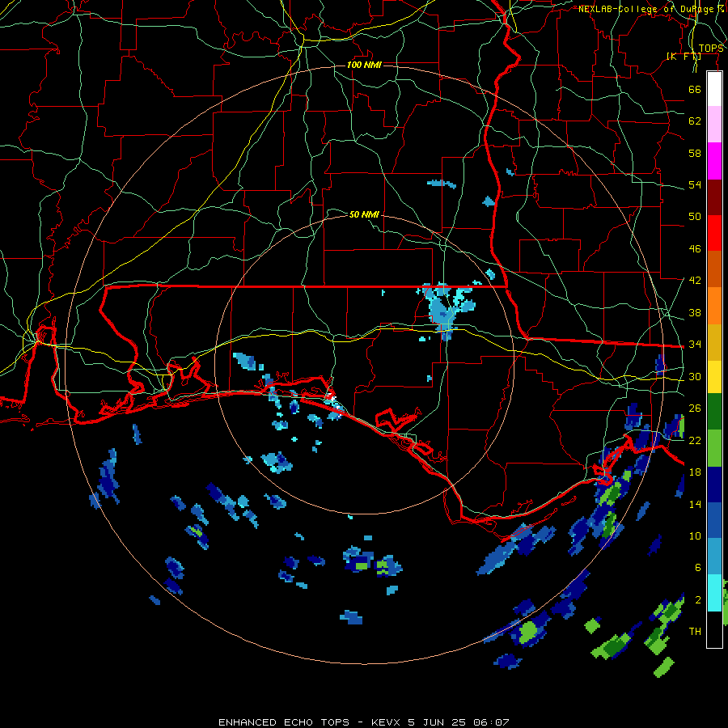Click the "38" scale label
The image size is (728, 728).
point(695,312)
